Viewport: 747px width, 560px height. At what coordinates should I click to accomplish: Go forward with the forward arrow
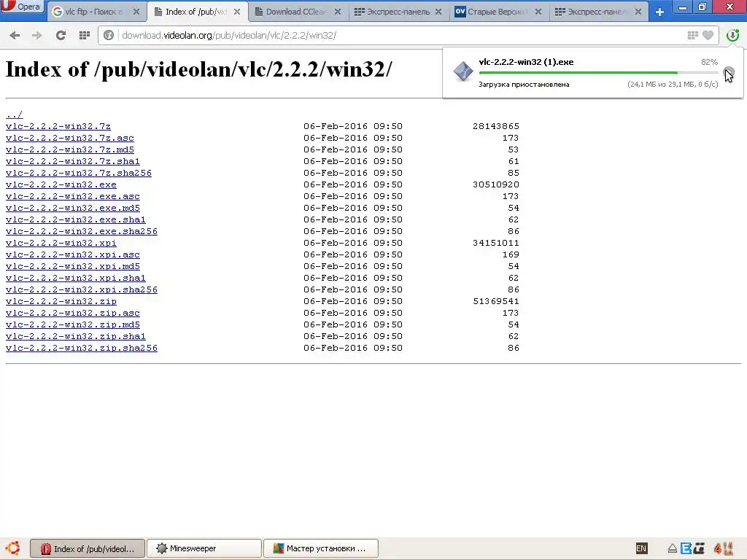36,35
